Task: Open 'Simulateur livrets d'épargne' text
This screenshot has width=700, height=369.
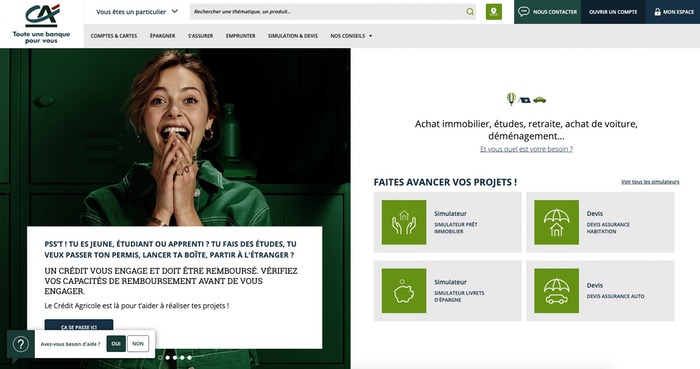Action: (459, 296)
